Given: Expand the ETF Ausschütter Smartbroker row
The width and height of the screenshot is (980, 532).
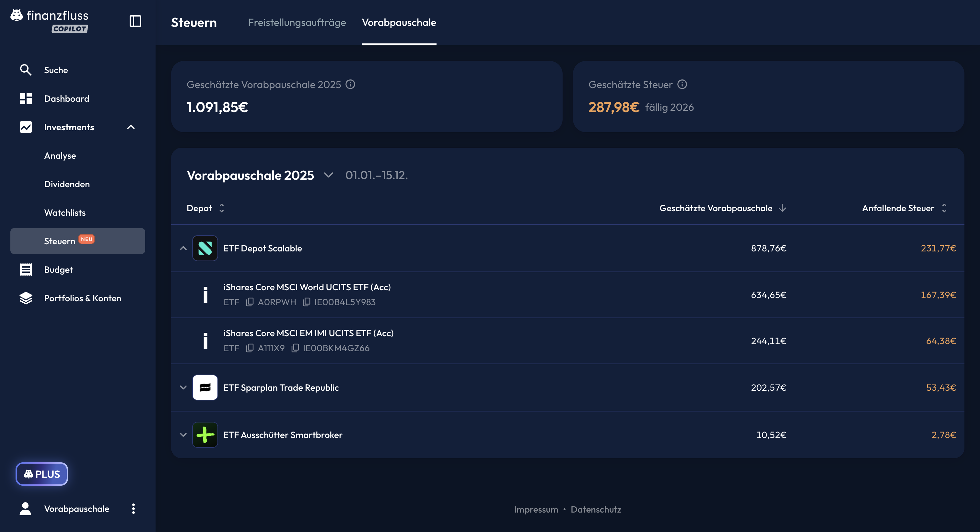Looking at the screenshot, I should click(183, 435).
